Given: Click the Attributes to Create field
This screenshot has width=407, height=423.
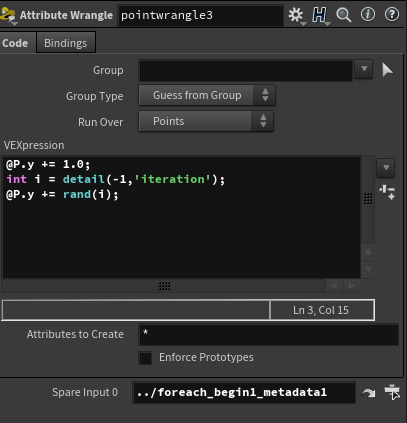Looking at the screenshot, I should (269, 334).
